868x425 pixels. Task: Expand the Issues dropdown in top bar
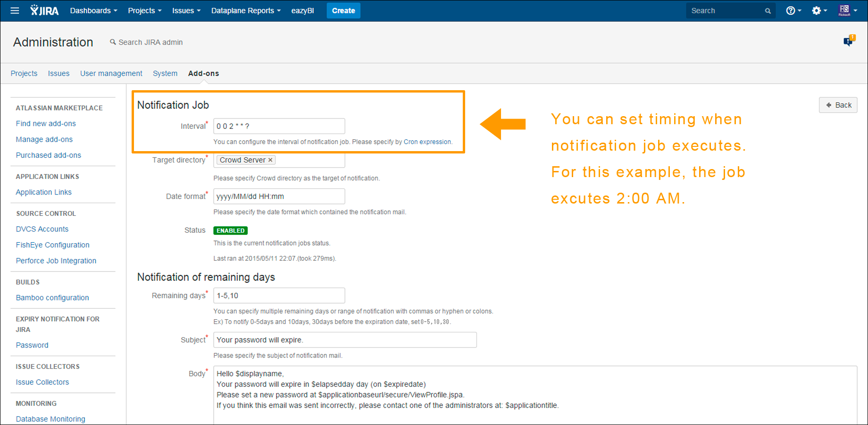[186, 10]
